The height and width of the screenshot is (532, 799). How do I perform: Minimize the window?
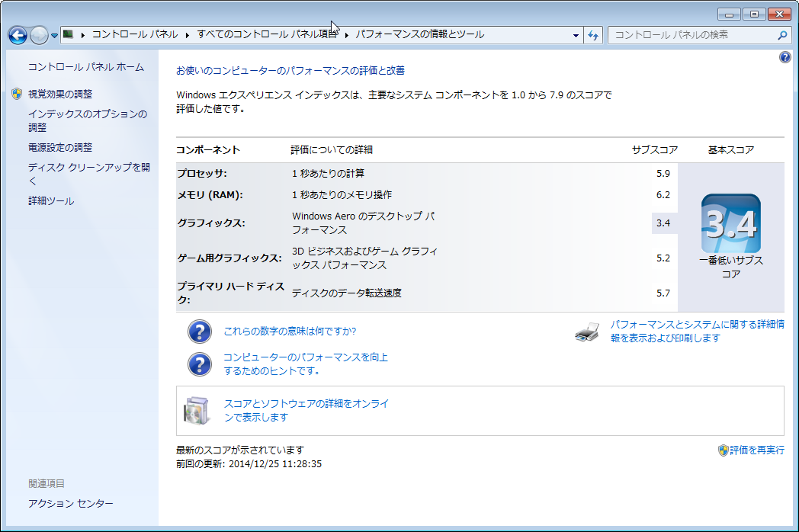click(x=729, y=14)
